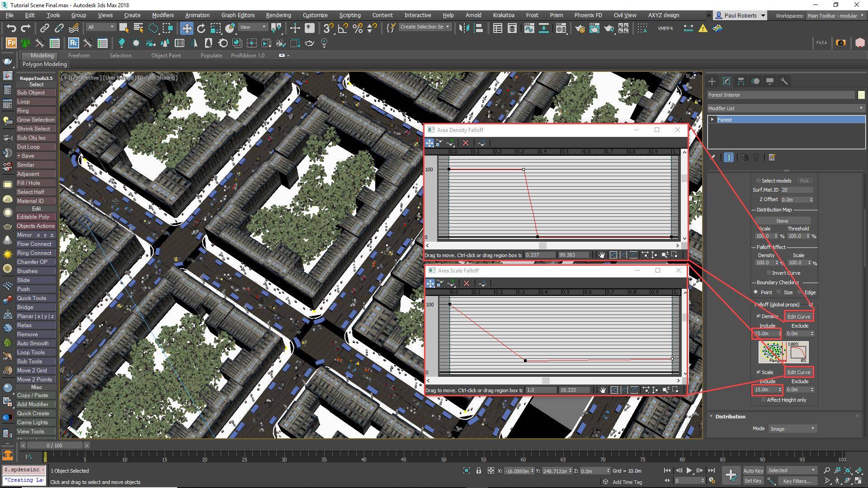868x488 pixels.
Task: Open the Image mode dropdown under Distribution
Action: coord(792,428)
